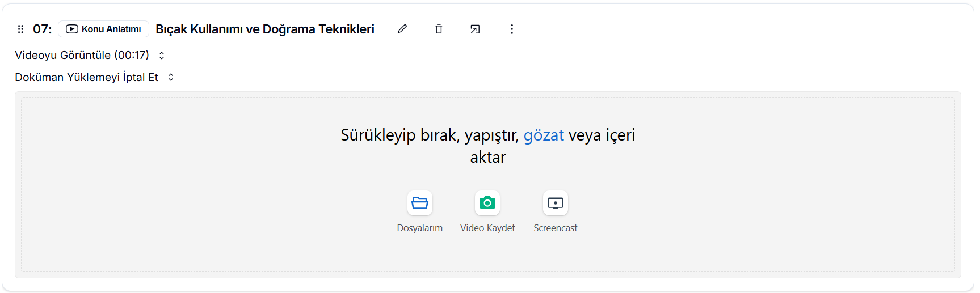This screenshot has width=980, height=293.
Task: Delete the lesson using the trash icon
Action: [x=439, y=29]
